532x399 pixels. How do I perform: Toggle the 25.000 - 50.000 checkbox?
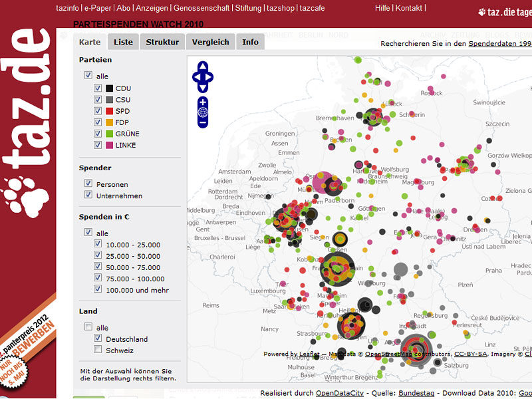98,255
